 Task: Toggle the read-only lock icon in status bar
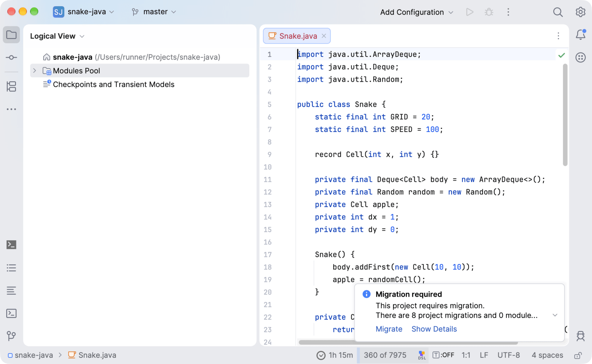[578, 355]
